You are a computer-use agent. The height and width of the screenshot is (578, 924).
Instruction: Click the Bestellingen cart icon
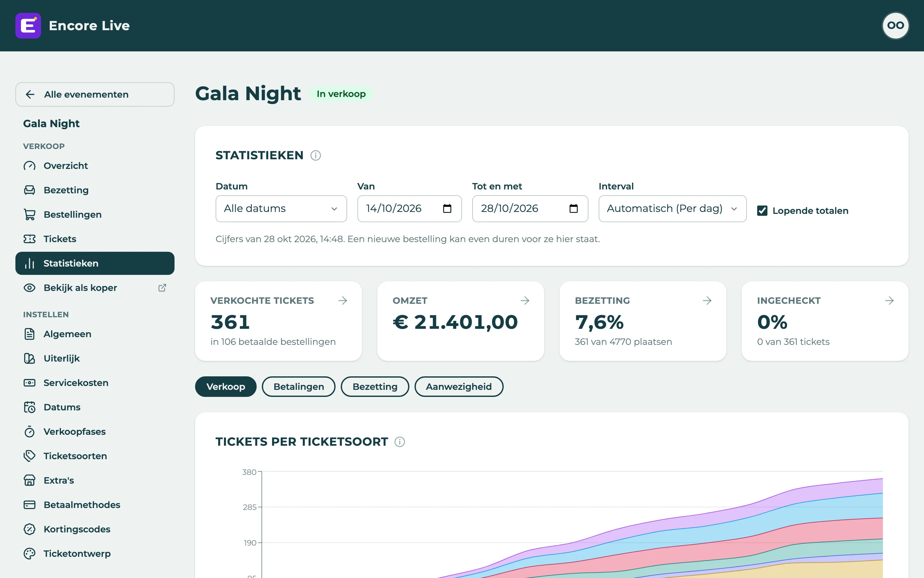click(x=30, y=215)
